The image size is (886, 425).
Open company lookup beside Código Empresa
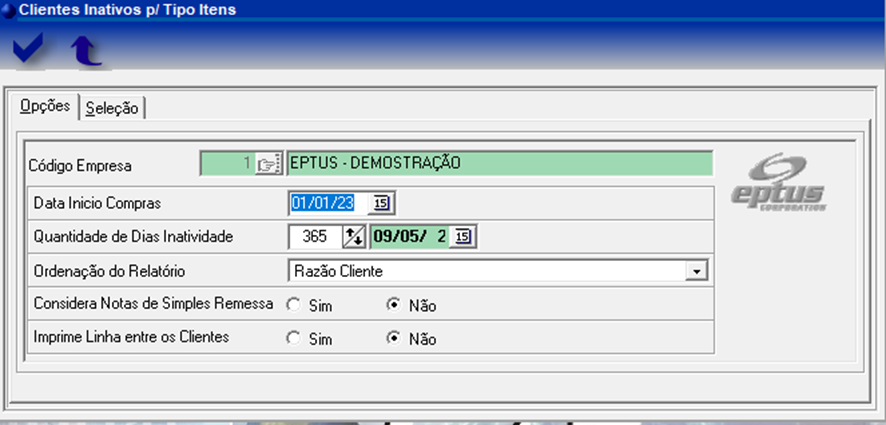[266, 164]
